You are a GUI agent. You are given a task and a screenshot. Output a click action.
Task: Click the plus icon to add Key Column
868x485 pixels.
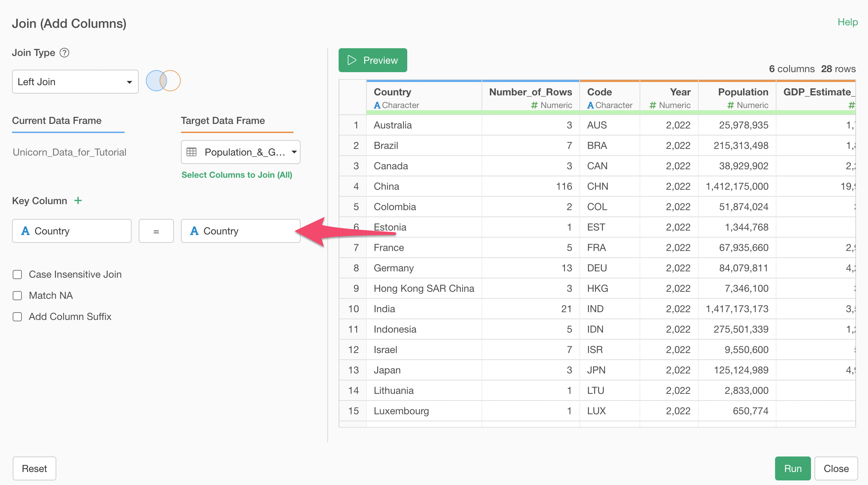78,201
